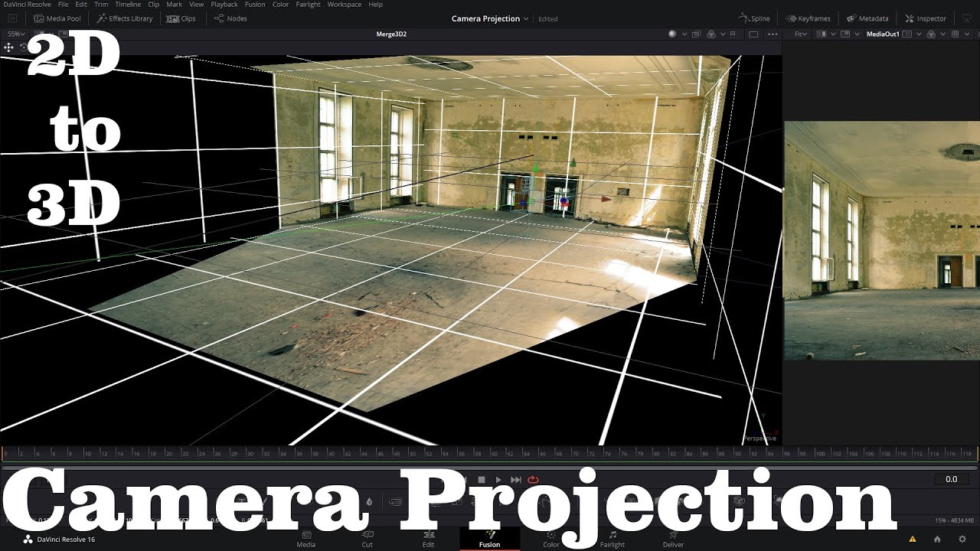The height and width of the screenshot is (551, 980).
Task: Open the Fusion menu
Action: click(x=255, y=5)
